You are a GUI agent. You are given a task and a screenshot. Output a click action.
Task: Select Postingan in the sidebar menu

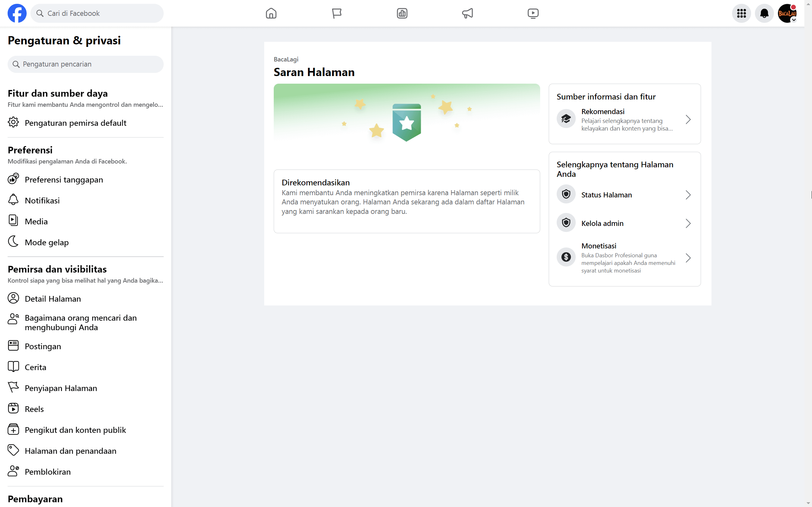[x=43, y=346]
